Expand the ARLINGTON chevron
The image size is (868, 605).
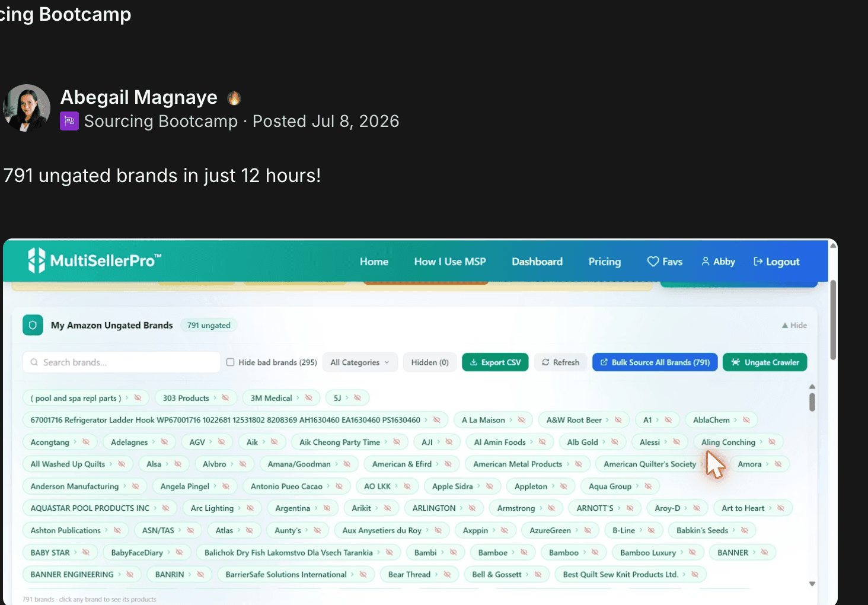point(462,508)
